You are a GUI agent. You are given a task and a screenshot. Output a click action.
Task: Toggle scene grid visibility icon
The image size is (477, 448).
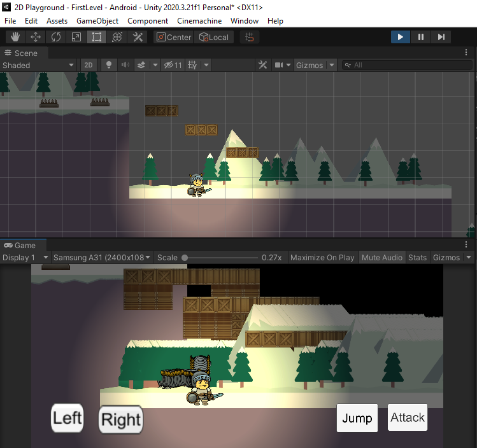coord(192,65)
